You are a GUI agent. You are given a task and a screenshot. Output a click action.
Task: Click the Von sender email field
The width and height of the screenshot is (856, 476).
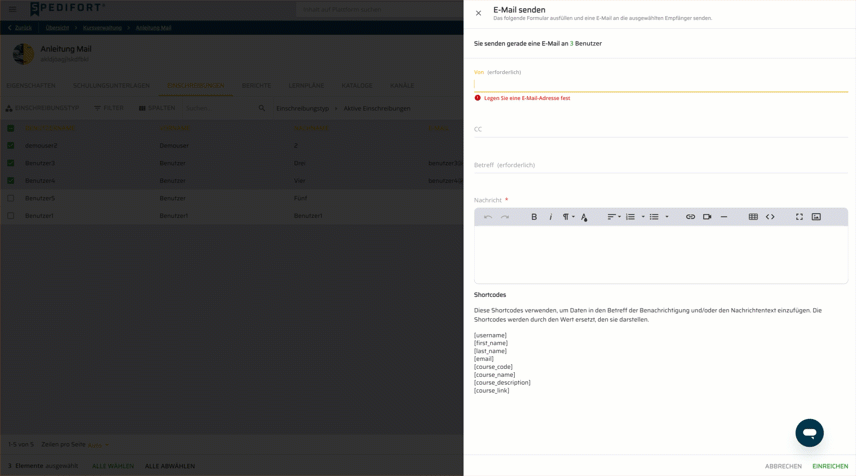[x=661, y=84]
